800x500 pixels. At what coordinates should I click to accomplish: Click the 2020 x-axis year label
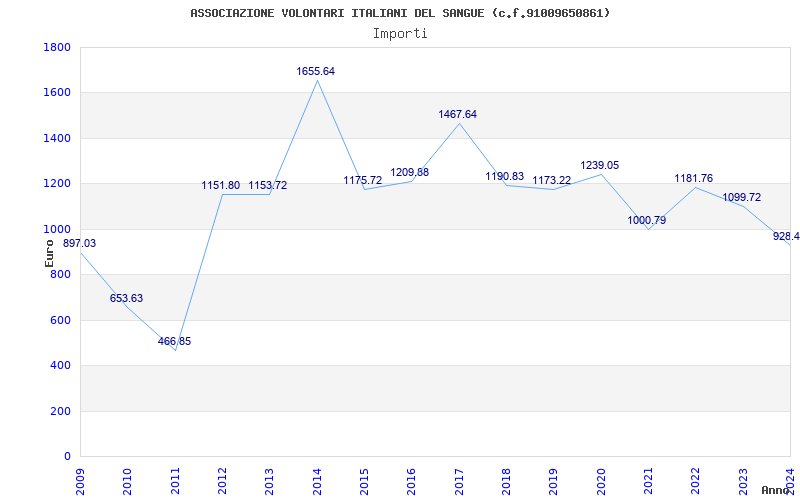(x=601, y=478)
